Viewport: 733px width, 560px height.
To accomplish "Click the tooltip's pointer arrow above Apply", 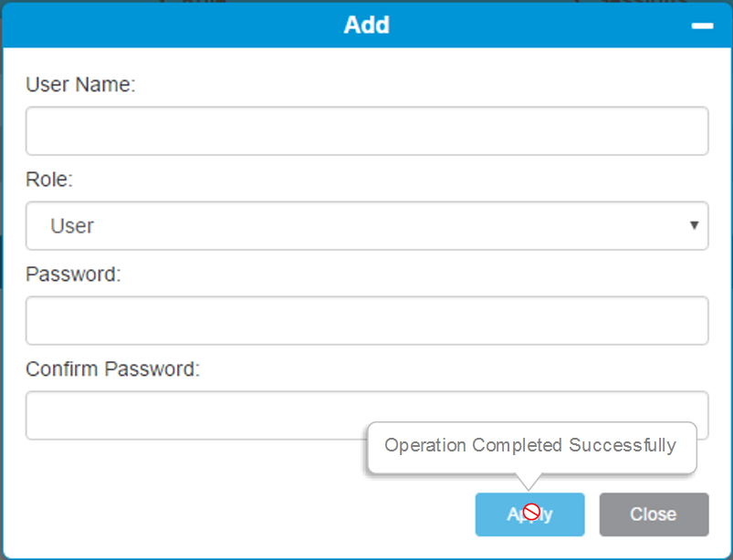I will click(529, 481).
